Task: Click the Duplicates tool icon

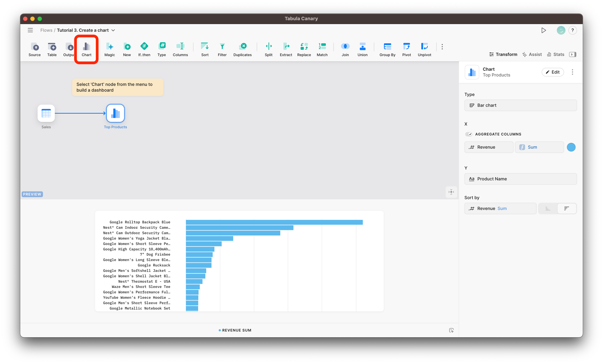Action: 242,49
